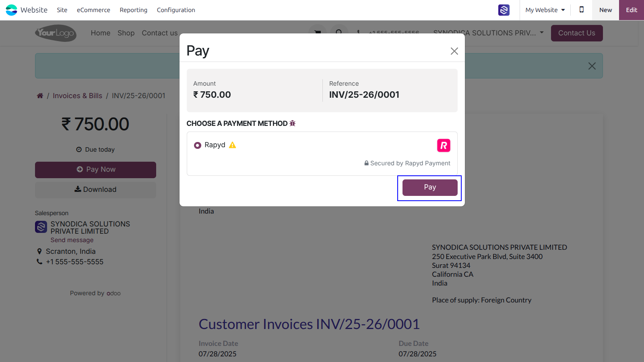
Task: Click the search magnifier icon in header
Action: (x=339, y=32)
